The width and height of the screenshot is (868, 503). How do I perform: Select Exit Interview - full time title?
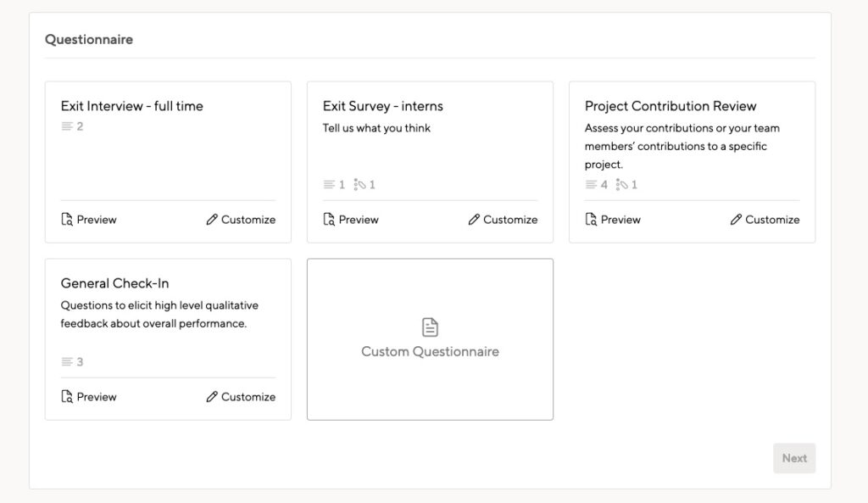tap(131, 106)
